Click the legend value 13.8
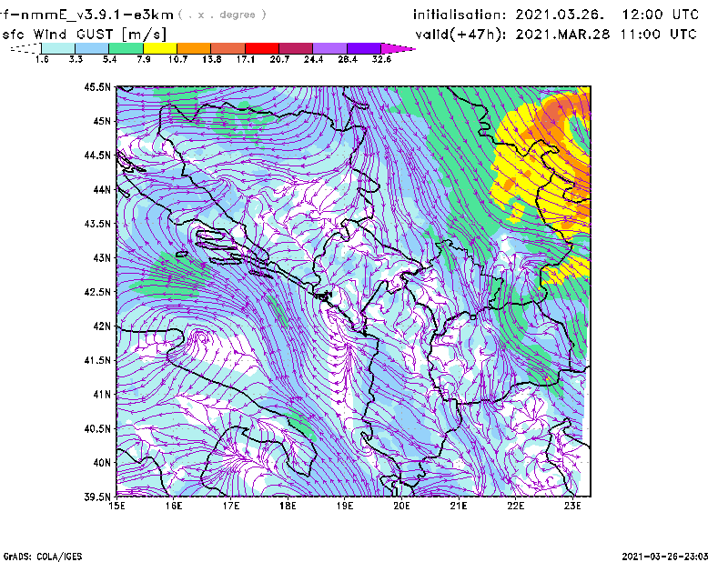 tap(212, 59)
